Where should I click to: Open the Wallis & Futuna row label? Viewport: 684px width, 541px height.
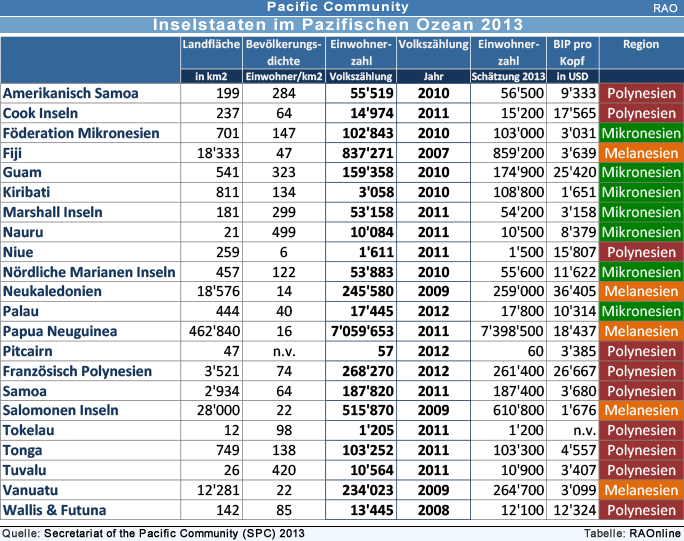click(53, 509)
